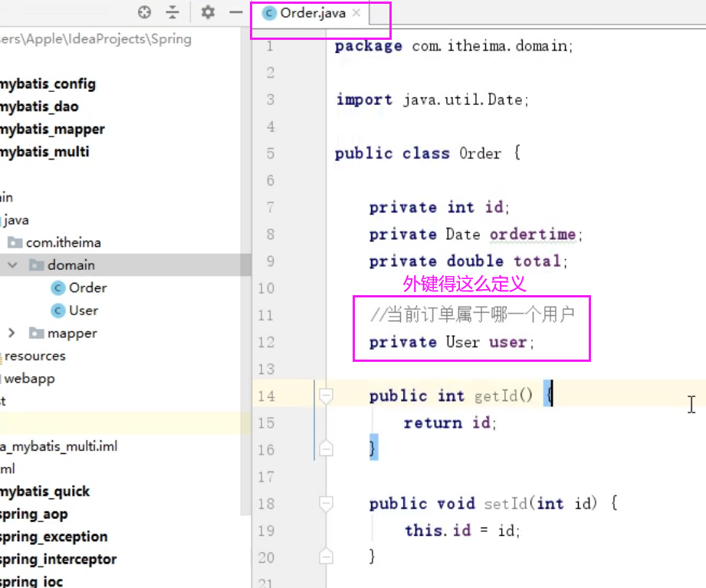Select the mybatis_quick module
This screenshot has height=588, width=706.
44,491
